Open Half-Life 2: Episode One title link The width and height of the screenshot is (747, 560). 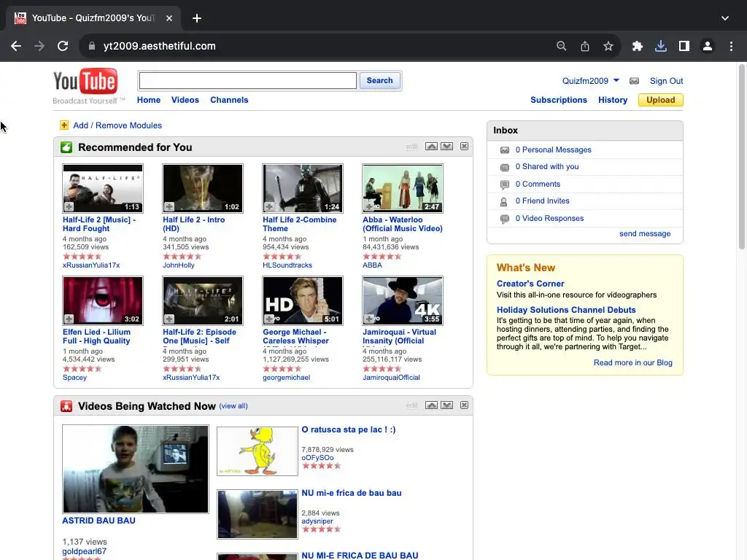199,336
